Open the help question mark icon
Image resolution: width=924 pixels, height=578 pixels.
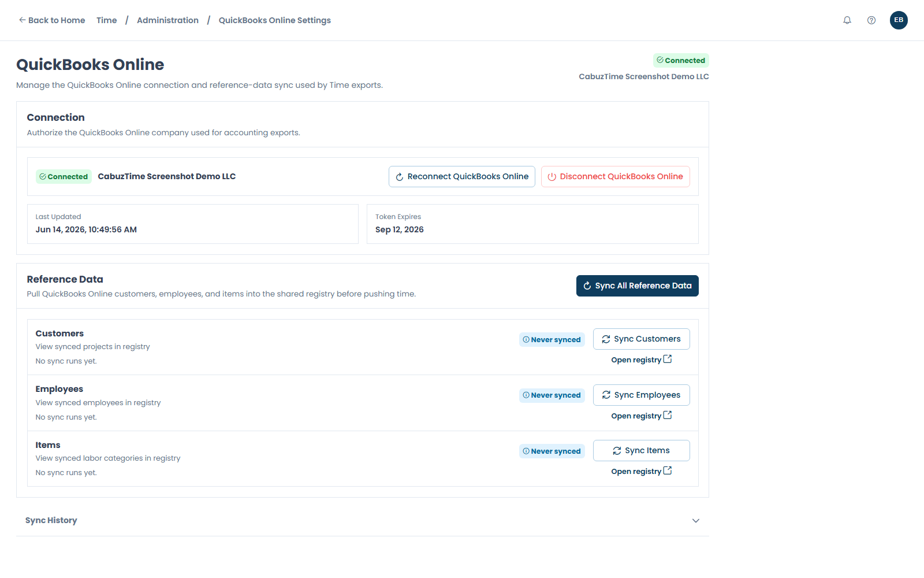point(871,20)
